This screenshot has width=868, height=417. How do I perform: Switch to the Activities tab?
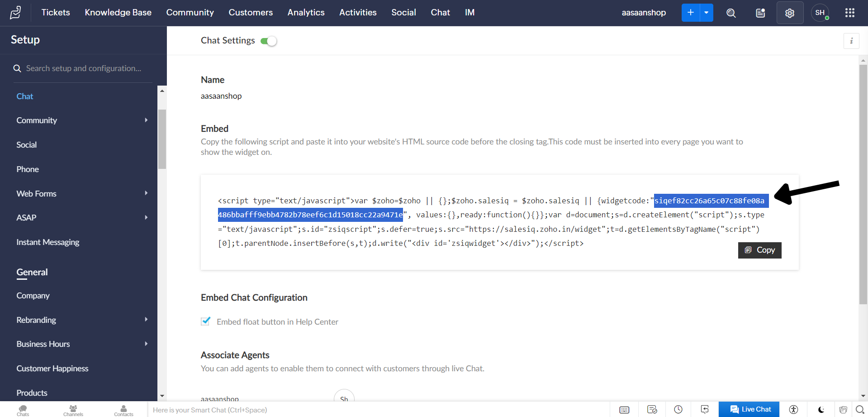click(x=358, y=13)
